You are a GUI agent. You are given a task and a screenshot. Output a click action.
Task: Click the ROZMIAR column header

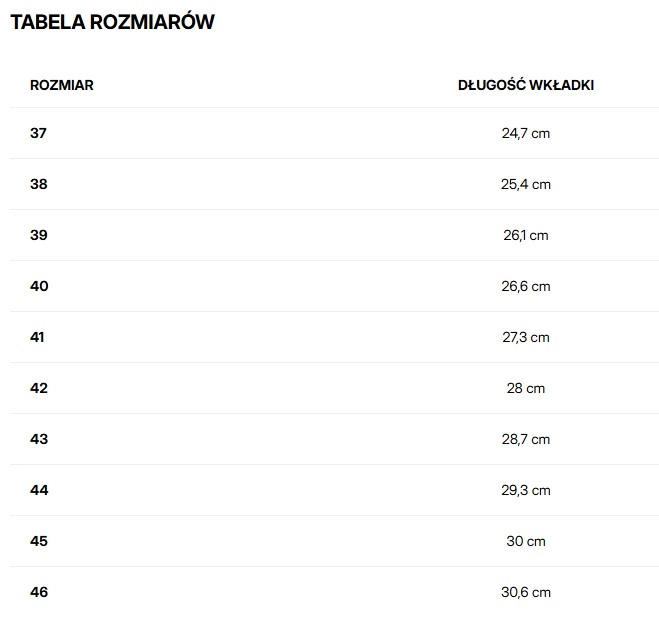(62, 85)
